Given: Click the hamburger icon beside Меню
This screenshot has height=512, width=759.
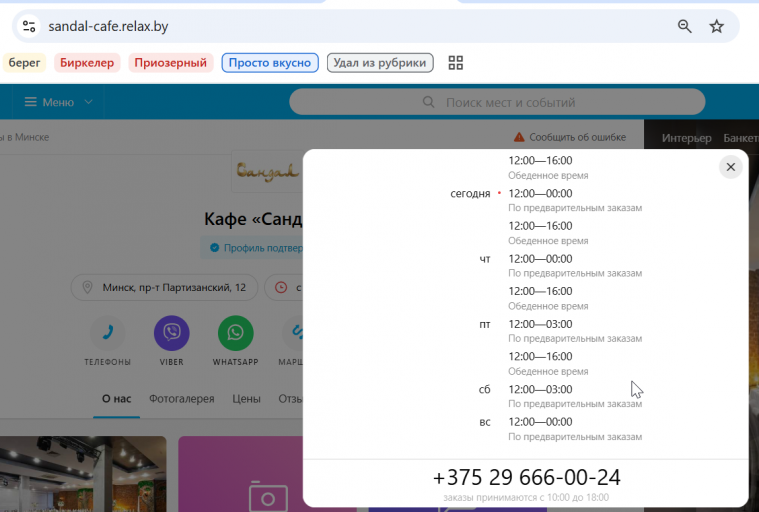Looking at the screenshot, I should (x=30, y=102).
